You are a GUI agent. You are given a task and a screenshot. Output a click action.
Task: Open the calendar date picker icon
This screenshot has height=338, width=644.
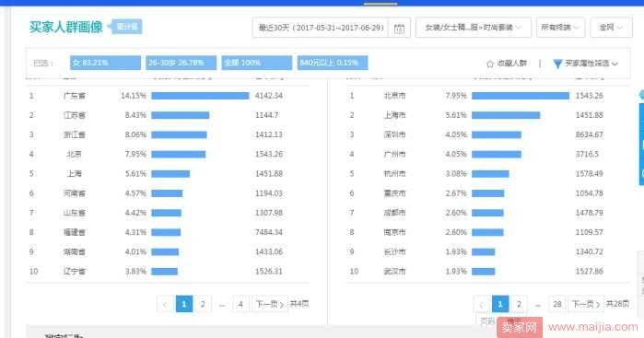pyautogui.click(x=399, y=28)
